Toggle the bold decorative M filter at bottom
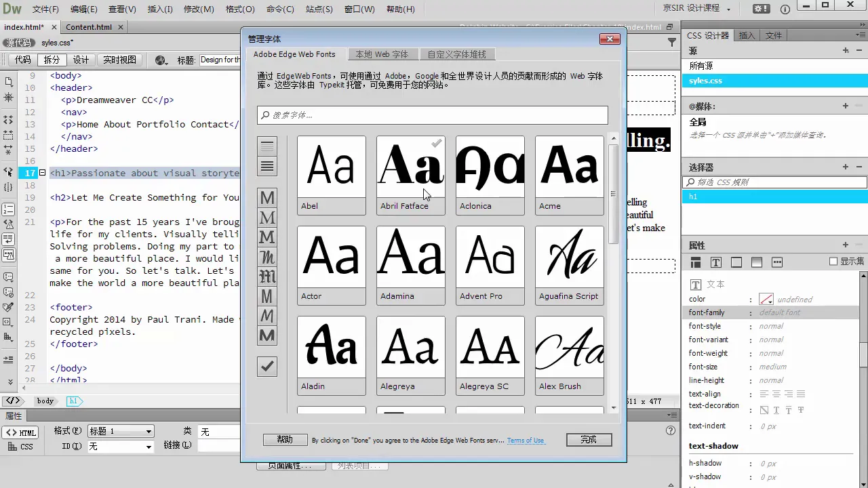The height and width of the screenshot is (488, 868). pos(267,335)
